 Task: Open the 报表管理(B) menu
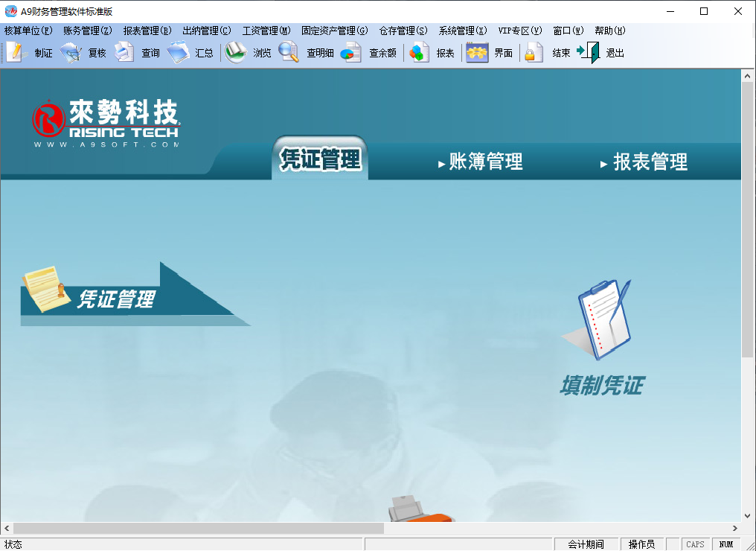147,31
